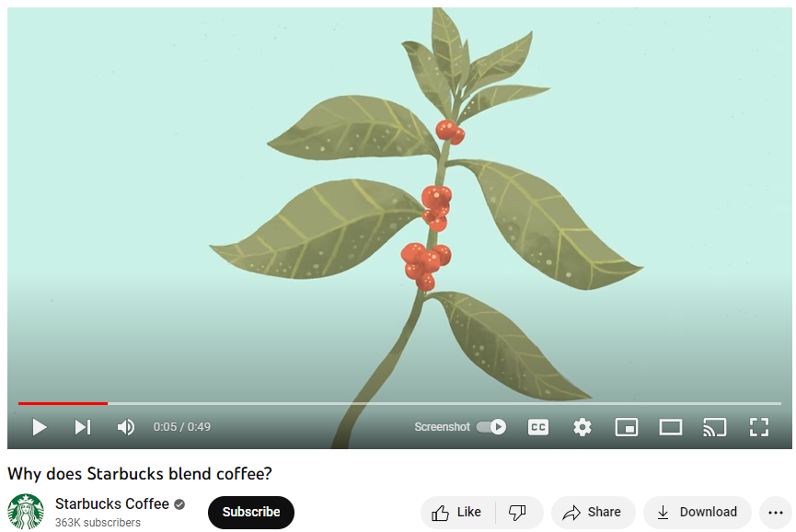Download the video
Screen dimensions: 796x532
(x=697, y=512)
